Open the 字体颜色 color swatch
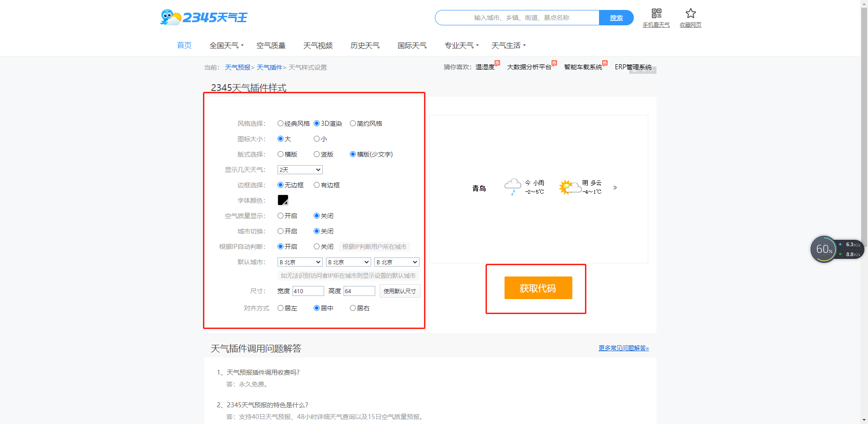868x424 pixels. click(283, 200)
